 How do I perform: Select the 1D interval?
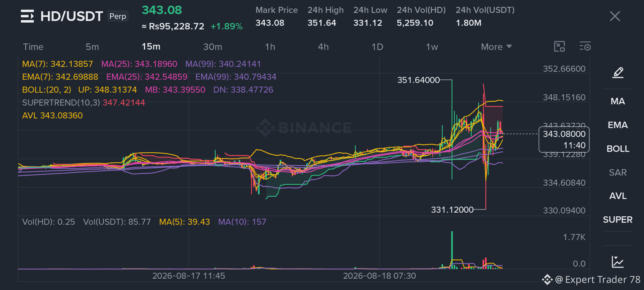(x=377, y=47)
